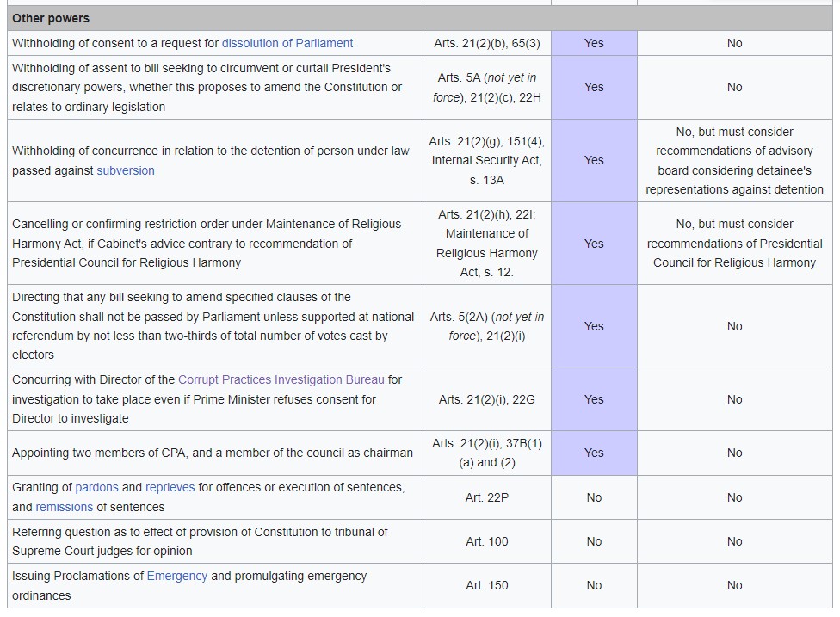Click the Arts. 21(2)(i), 22G cell

tap(486, 399)
